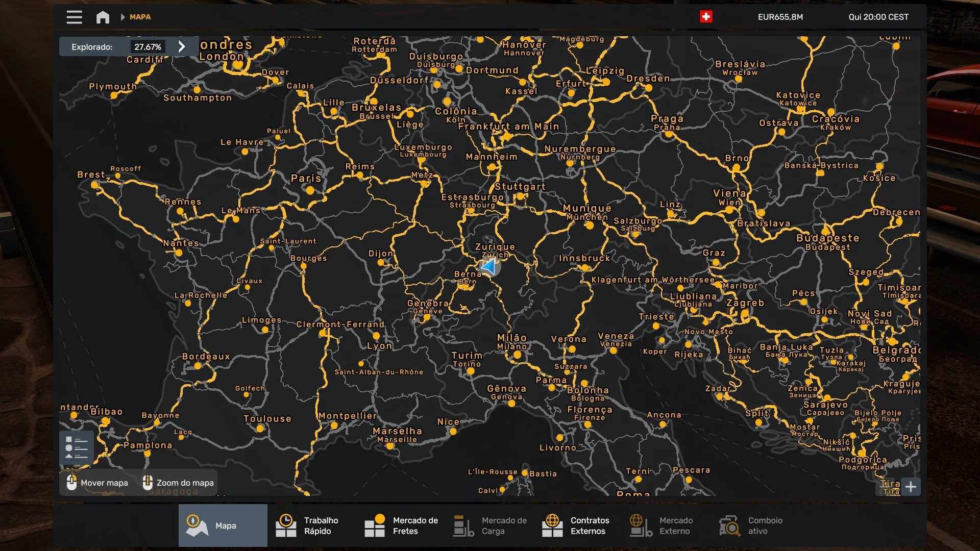This screenshot has width=980, height=551.
Task: Click the home icon
Action: 103,17
